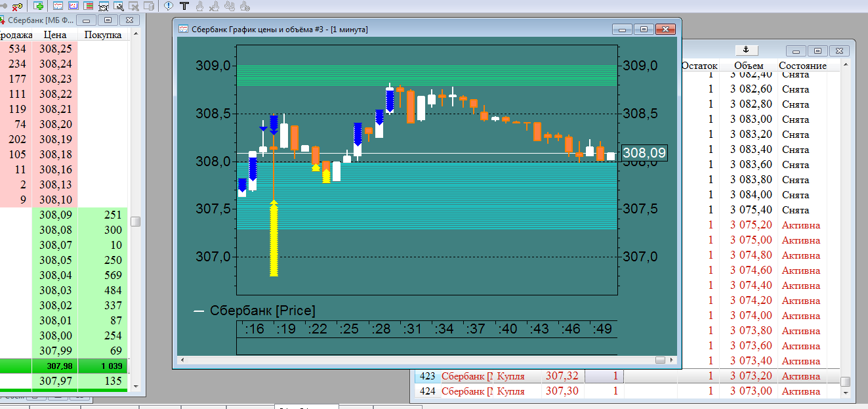This screenshot has width=868, height=409.
Task: Click the chart horizontal scrollbar thumb
Action: point(660,360)
